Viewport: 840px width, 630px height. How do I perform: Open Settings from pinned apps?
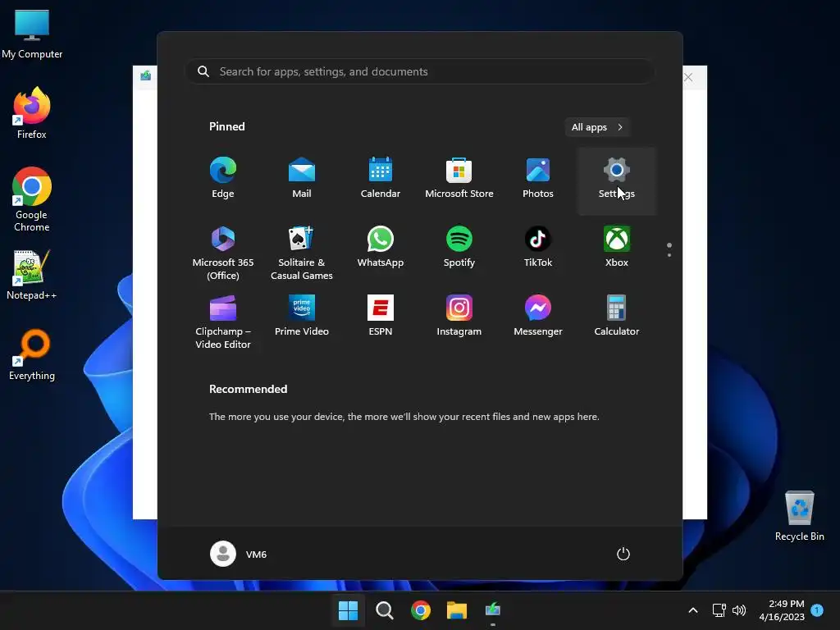click(617, 181)
